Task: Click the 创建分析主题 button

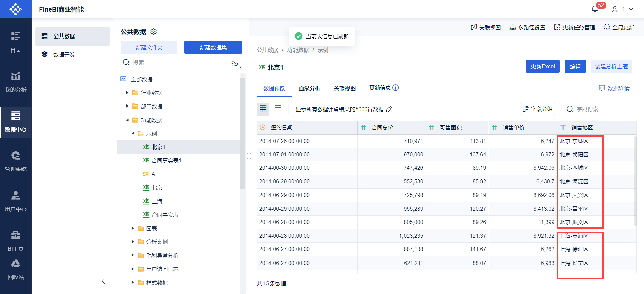Action: [611, 66]
